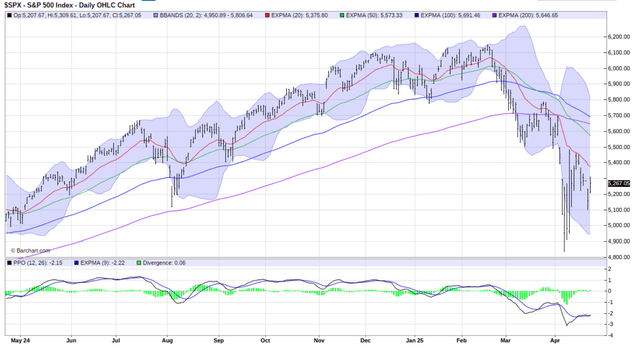
Task: Click the 5,500.00 price axis label
Action: click(x=618, y=147)
